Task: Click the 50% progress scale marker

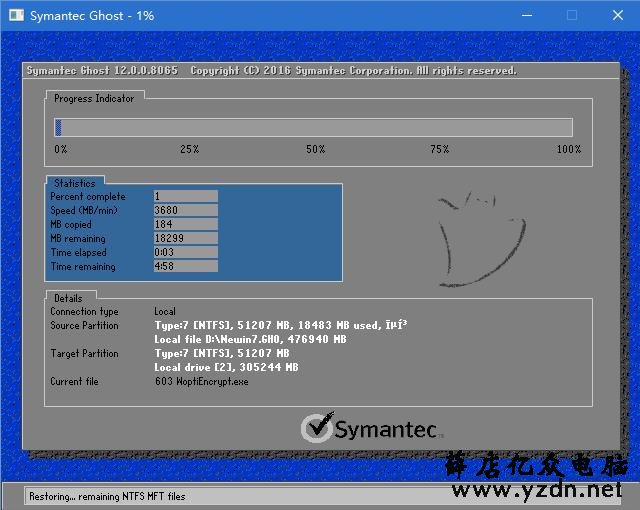Action: point(316,149)
